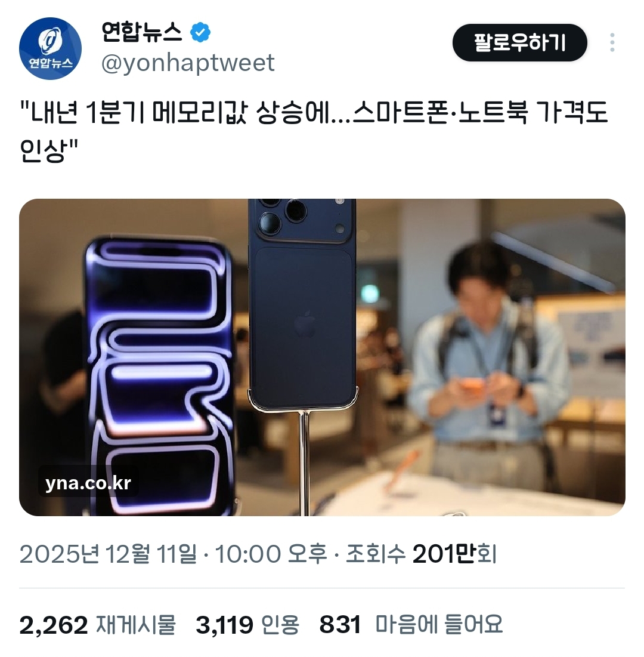The image size is (644, 657).
Task: Show the 3,119 인용 quotes list
Action: [x=247, y=625]
